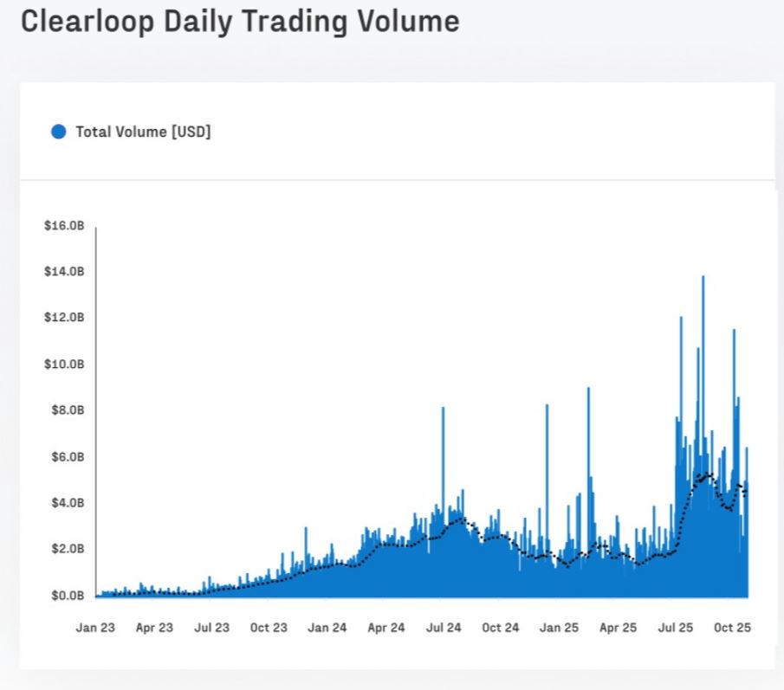Screen dimensions: 784x690
Task: Click the $12.0B y-axis label
Action: point(64,318)
